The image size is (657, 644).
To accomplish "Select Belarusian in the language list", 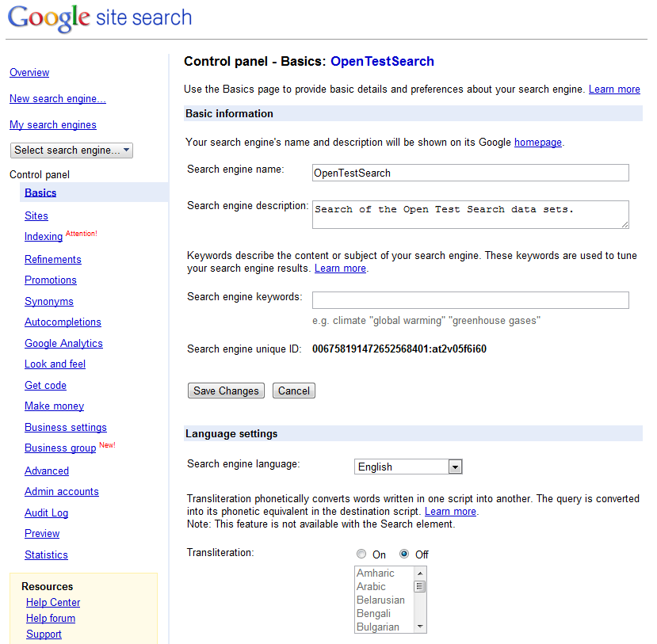I will click(380, 600).
